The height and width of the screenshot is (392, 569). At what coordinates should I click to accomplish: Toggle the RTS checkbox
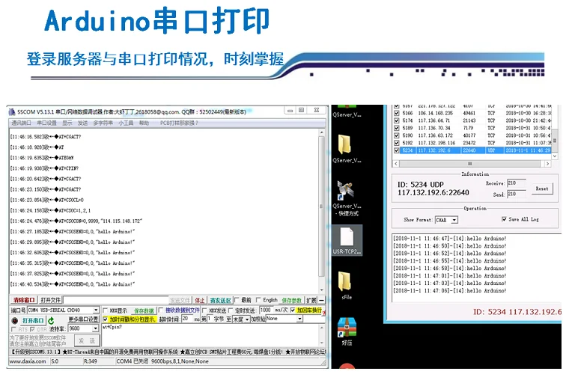13,329
